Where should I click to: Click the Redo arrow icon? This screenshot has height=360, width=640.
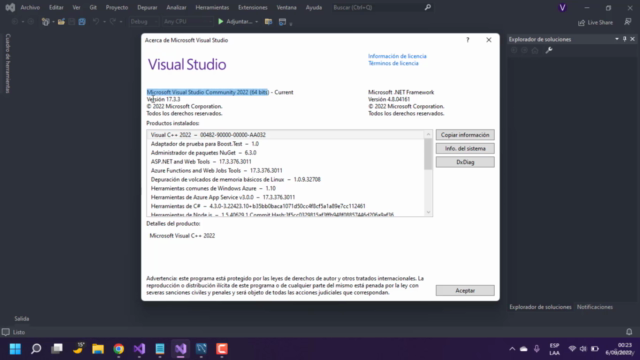pos(113,22)
